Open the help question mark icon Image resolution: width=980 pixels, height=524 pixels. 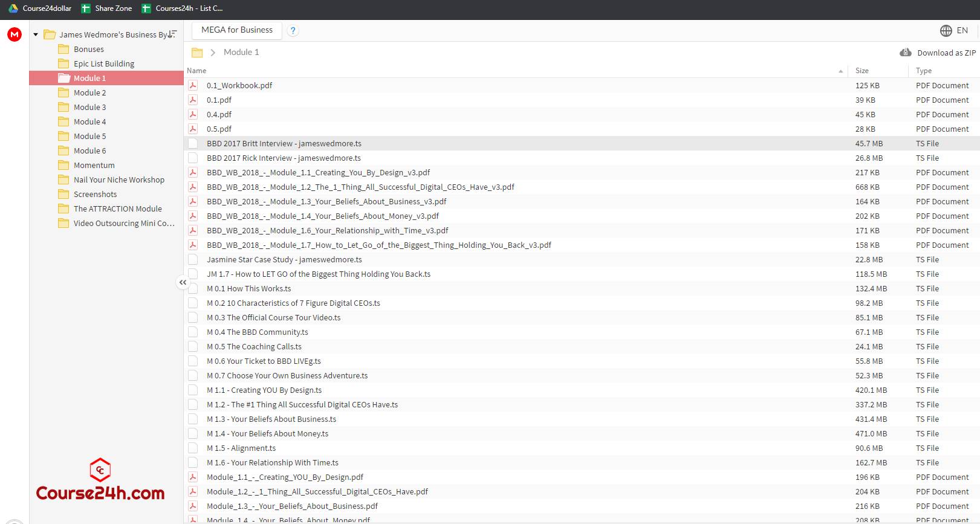(293, 30)
